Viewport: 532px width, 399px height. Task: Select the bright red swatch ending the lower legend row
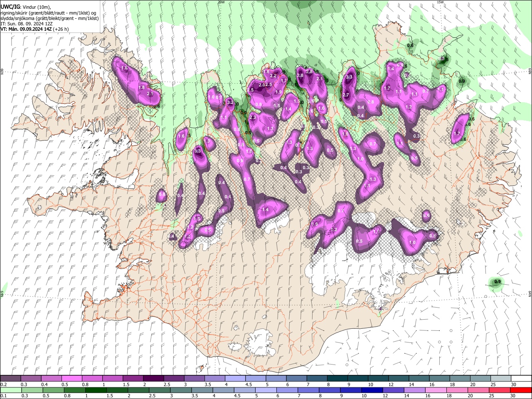coord(521,390)
